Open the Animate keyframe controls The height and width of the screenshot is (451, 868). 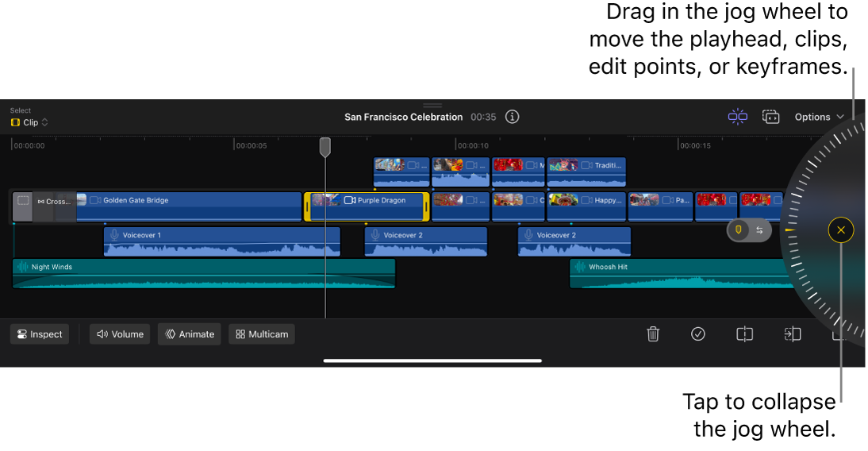click(x=190, y=334)
